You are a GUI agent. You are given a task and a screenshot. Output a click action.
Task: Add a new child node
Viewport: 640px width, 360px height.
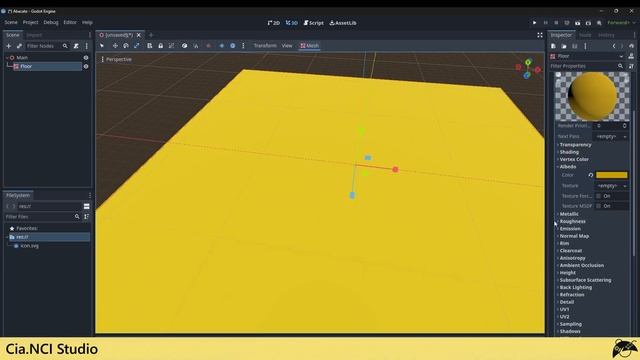9,46
